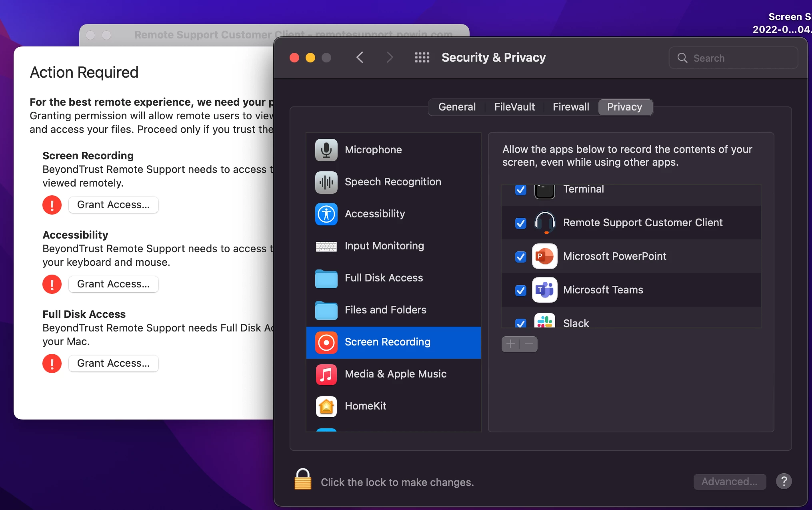Click red alert icon under Full Disk Access
The height and width of the screenshot is (510, 812).
52,363
